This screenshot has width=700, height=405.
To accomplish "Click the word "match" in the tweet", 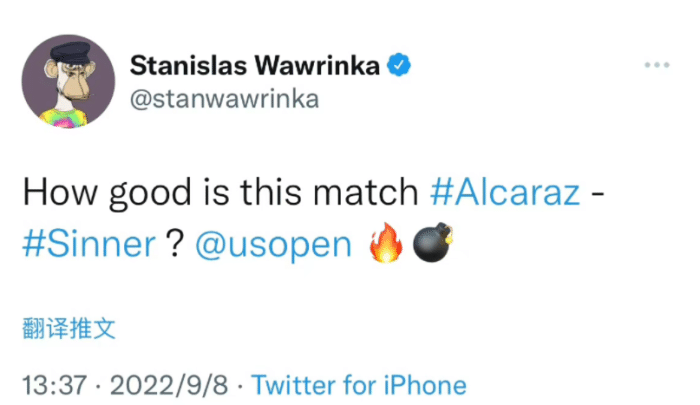I will click(378, 191).
